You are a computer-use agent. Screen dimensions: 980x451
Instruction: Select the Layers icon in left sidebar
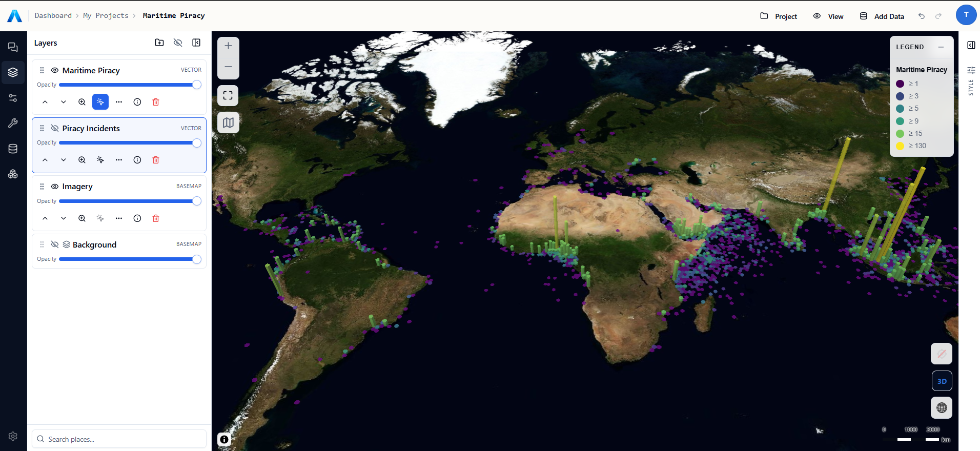(13, 72)
